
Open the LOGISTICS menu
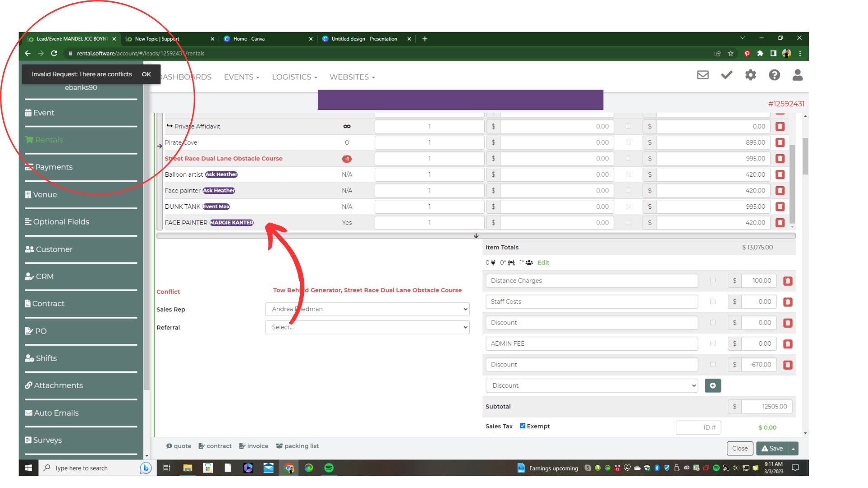click(294, 77)
